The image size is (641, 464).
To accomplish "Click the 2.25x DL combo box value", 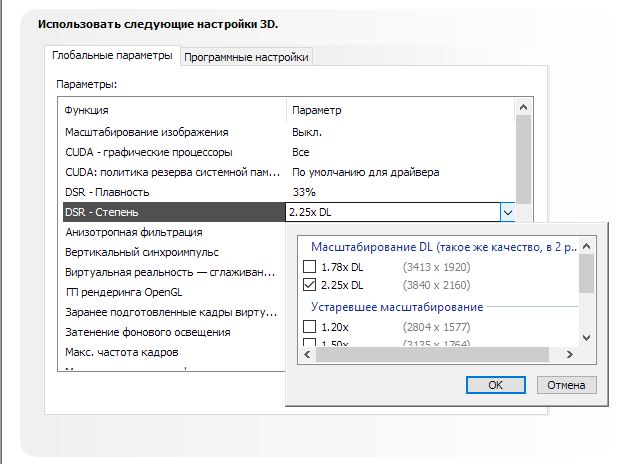I will pyautogui.click(x=390, y=212).
